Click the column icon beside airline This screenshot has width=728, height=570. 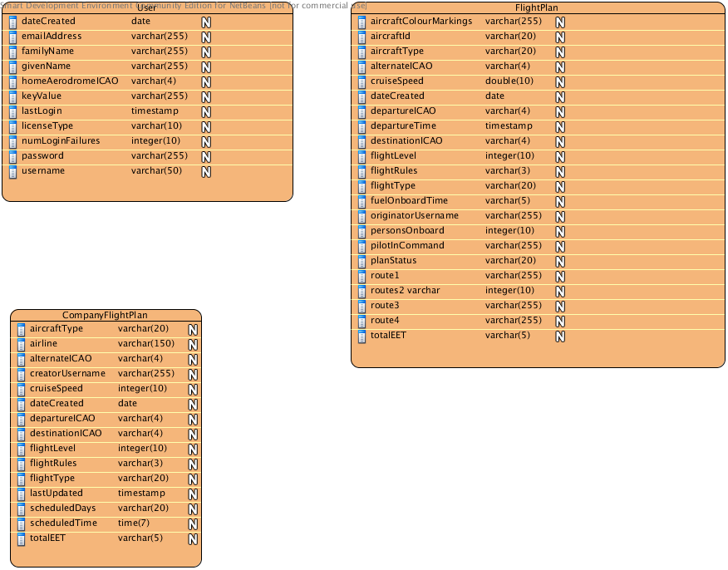pos(21,344)
